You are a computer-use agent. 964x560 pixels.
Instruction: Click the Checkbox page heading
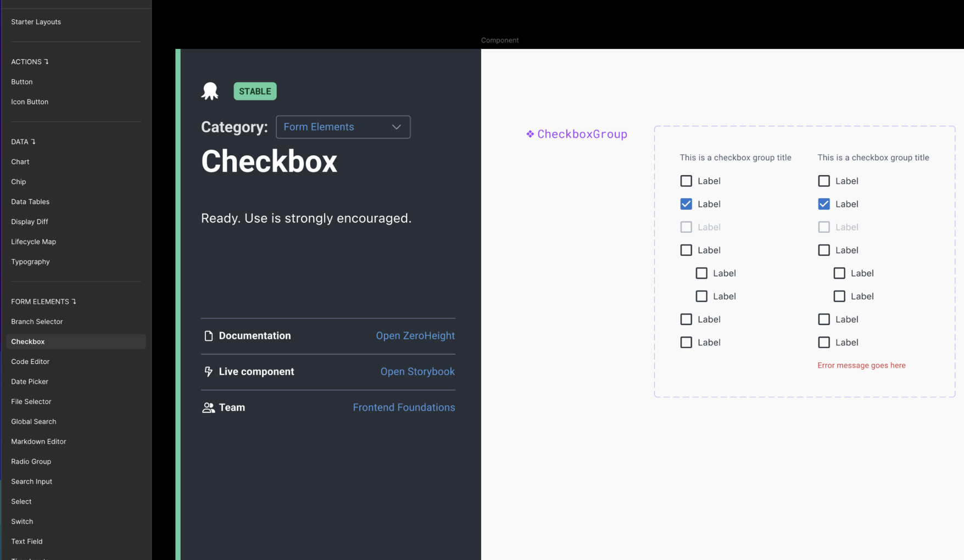pos(269,161)
